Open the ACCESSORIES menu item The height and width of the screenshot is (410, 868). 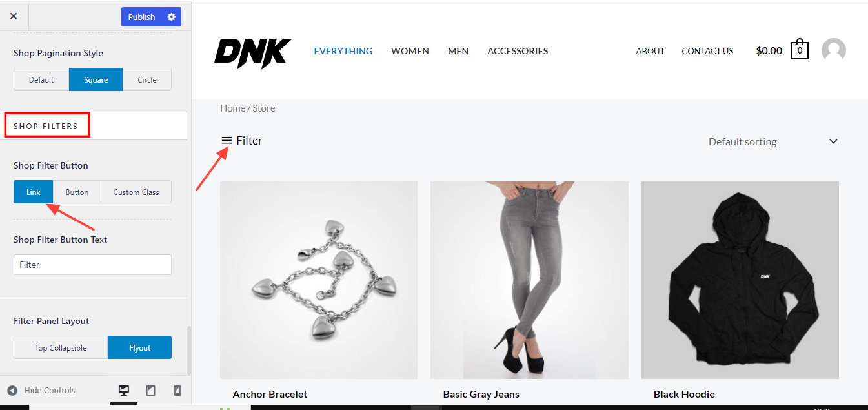518,51
